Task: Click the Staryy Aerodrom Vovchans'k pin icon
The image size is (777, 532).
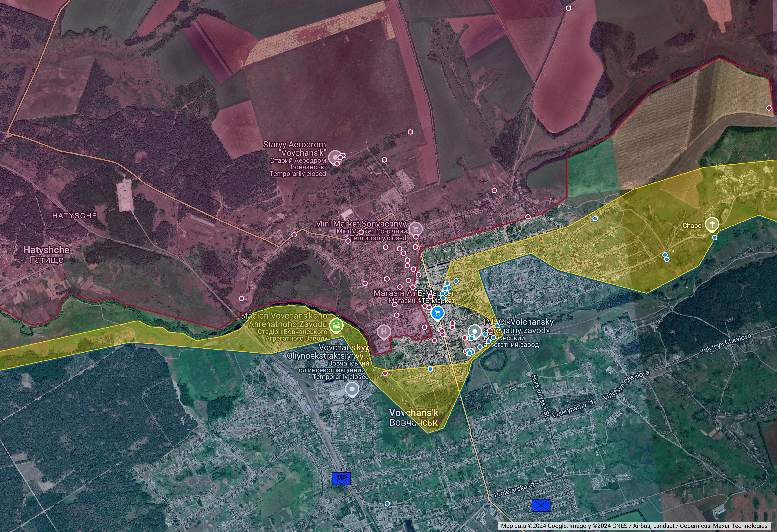Action: click(334, 157)
